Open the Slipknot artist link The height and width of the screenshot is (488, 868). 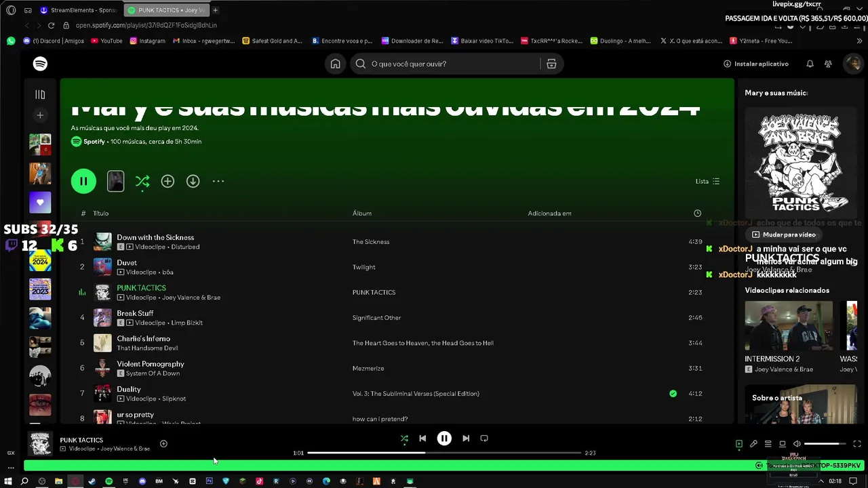click(x=174, y=399)
